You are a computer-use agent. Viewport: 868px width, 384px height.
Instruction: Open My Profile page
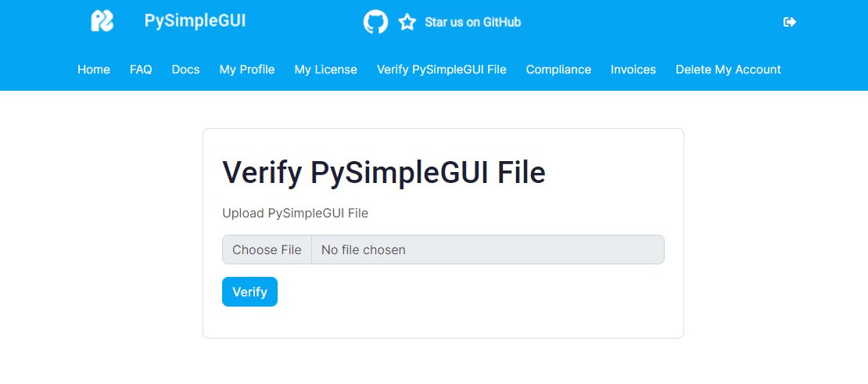click(x=247, y=70)
